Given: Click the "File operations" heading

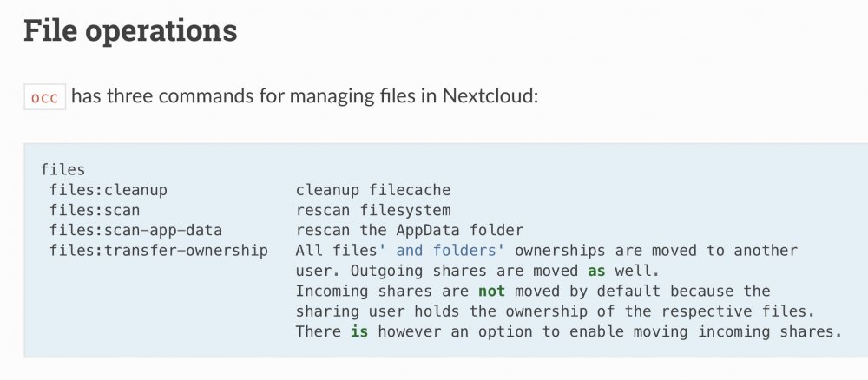Looking at the screenshot, I should pos(130,31).
